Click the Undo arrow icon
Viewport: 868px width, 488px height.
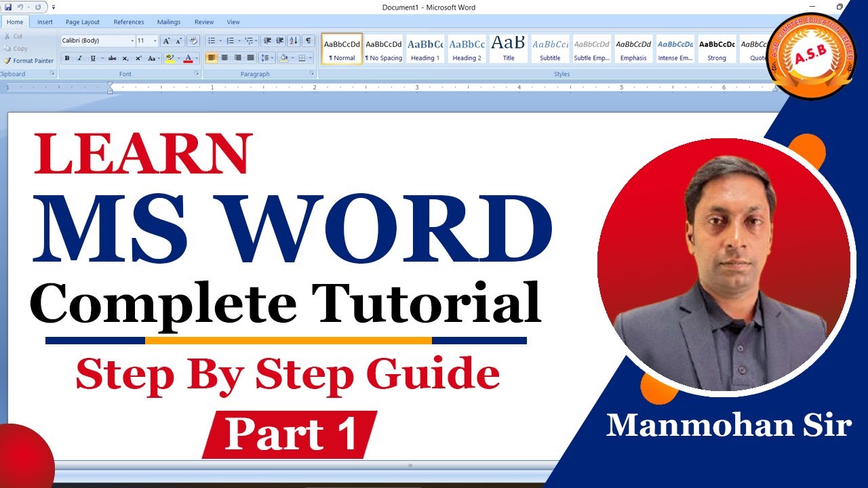(x=21, y=7)
